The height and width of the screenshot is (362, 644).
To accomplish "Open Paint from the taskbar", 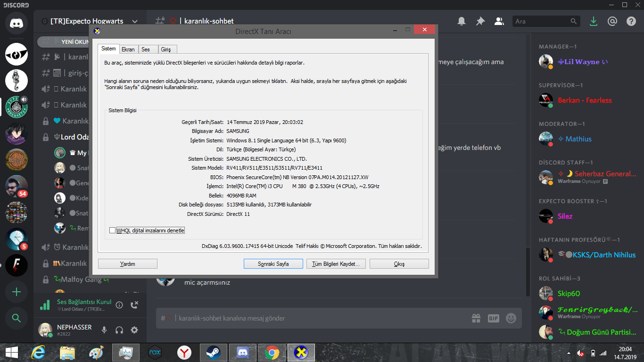I will tap(97, 353).
